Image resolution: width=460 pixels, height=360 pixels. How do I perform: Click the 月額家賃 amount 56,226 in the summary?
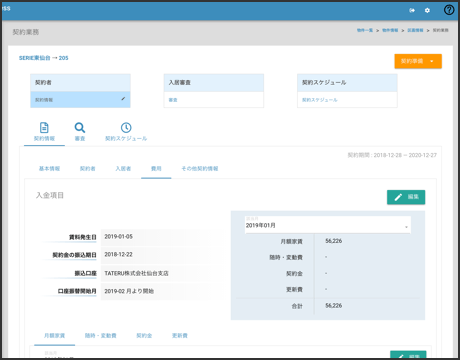334,241
